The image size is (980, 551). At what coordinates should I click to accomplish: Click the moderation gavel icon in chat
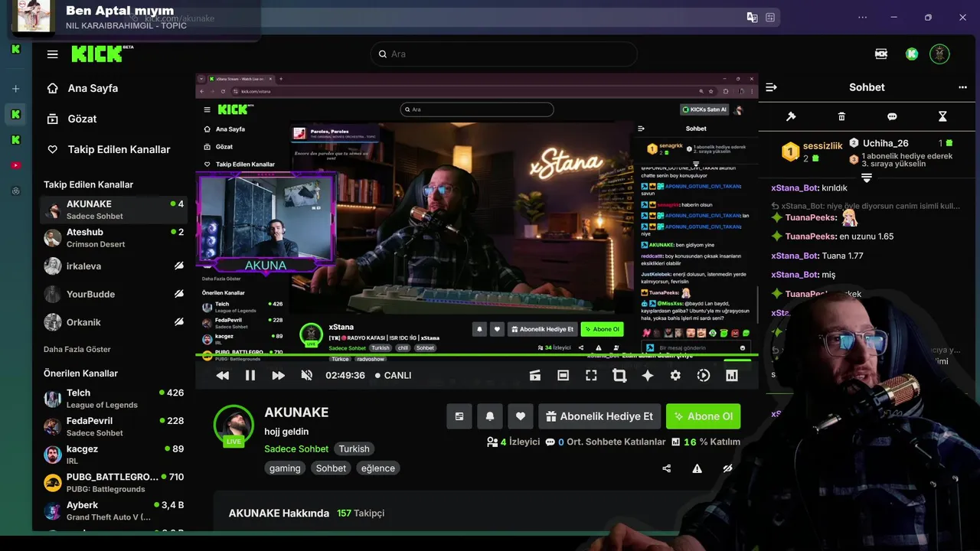click(792, 116)
